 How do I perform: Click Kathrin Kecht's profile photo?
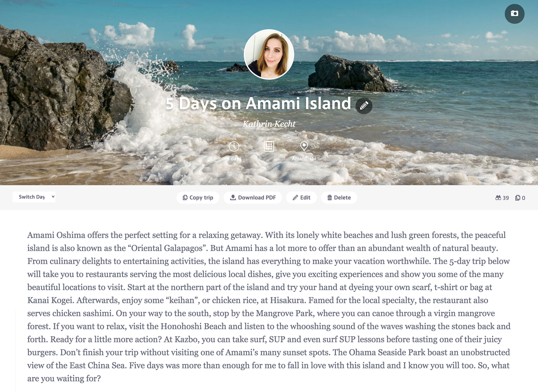[x=269, y=54]
